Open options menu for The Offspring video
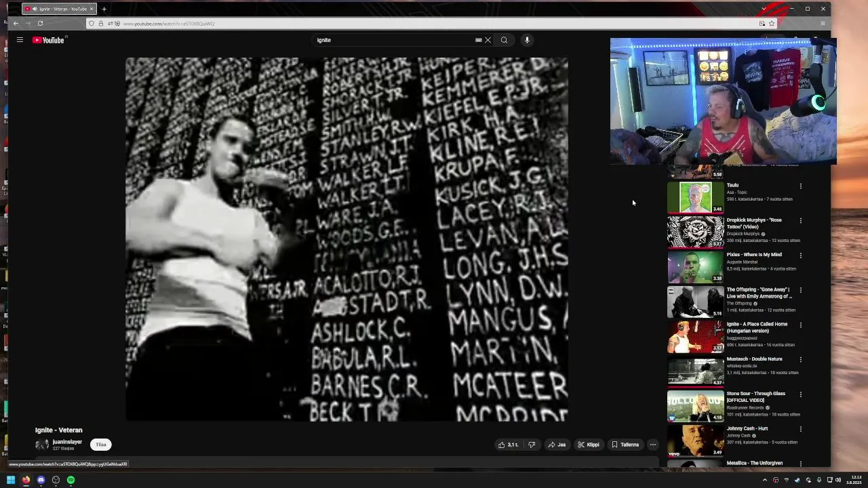 coord(801,290)
